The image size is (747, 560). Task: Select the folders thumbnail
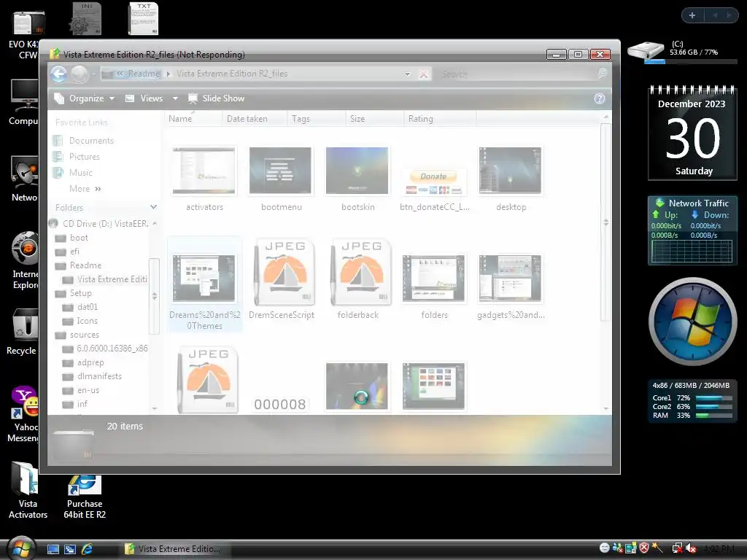pos(433,279)
